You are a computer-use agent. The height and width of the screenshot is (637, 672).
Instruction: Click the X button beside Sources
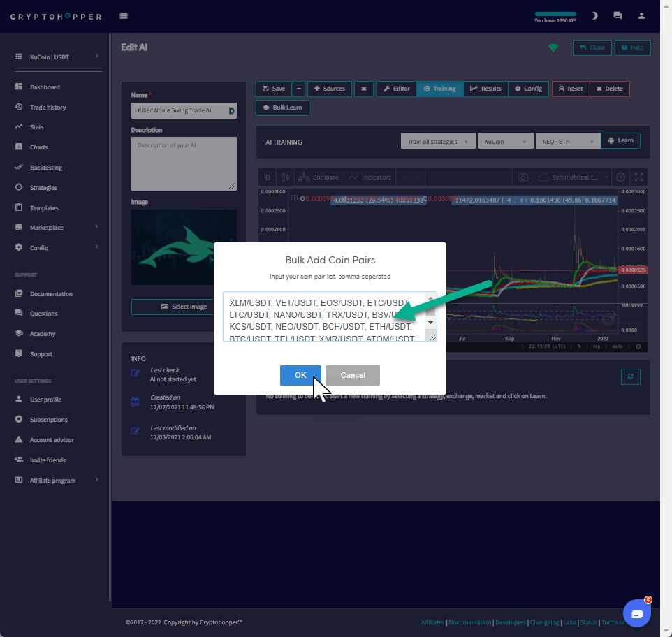pyautogui.click(x=363, y=89)
